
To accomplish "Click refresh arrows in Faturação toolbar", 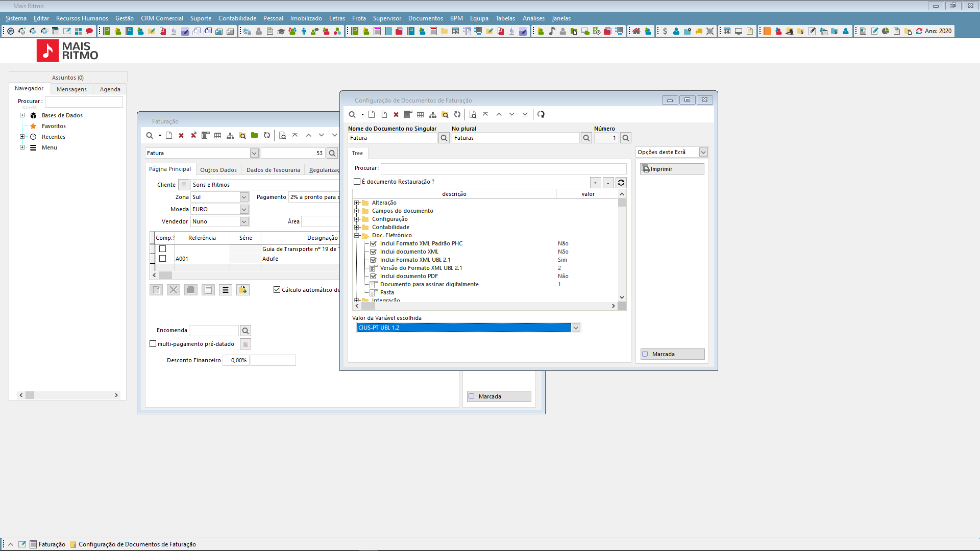I will pyautogui.click(x=267, y=135).
